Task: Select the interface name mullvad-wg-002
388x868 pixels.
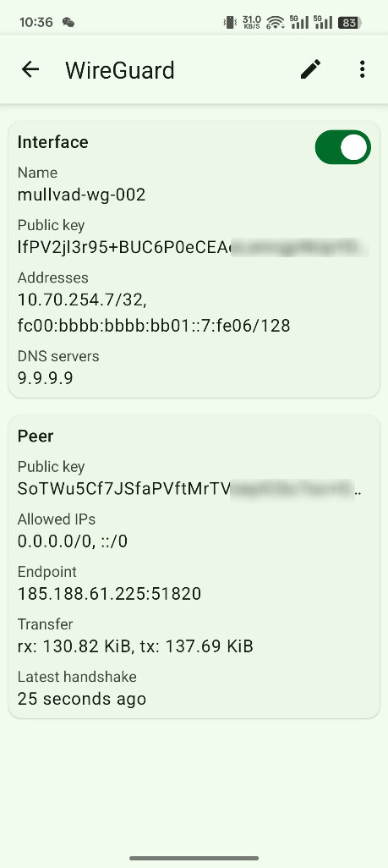Action: coord(81,195)
